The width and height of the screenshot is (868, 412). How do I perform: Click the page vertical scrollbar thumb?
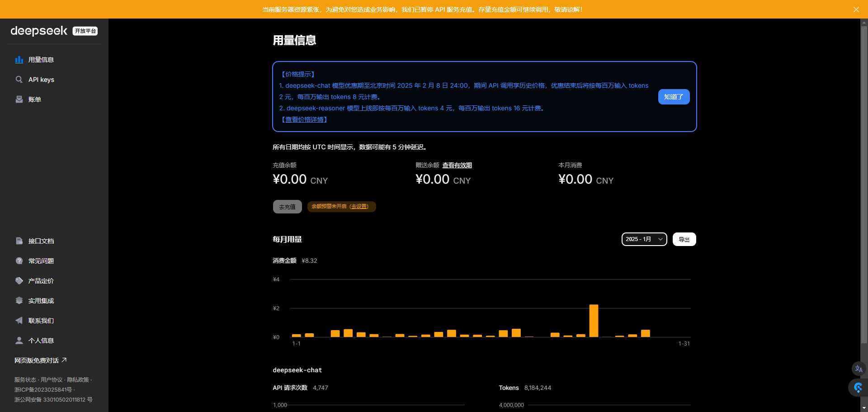pyautogui.click(x=864, y=181)
